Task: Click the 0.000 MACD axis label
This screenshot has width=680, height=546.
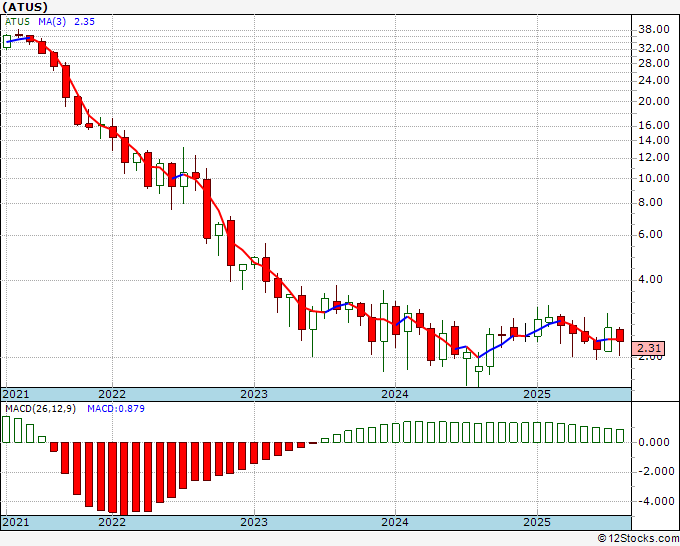Action: (654, 442)
